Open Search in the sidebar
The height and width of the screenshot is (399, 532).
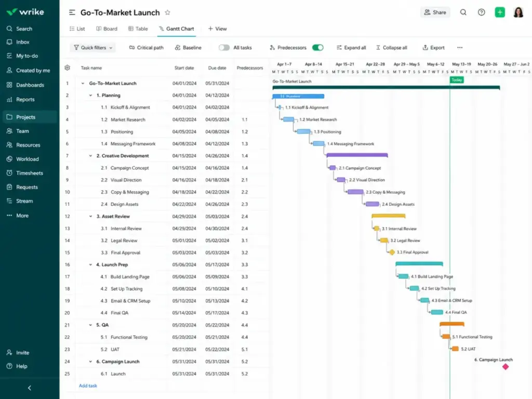(x=20, y=29)
